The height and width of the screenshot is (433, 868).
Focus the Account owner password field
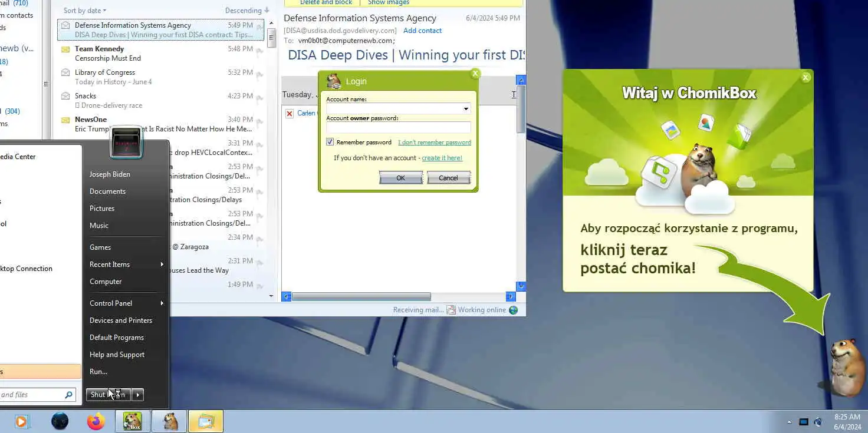399,128
